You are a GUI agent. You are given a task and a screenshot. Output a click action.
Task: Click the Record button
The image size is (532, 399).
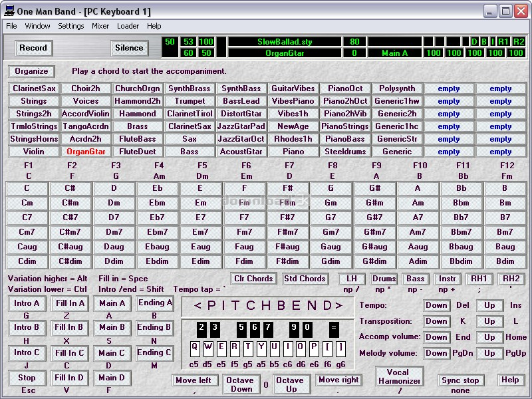tap(33, 48)
